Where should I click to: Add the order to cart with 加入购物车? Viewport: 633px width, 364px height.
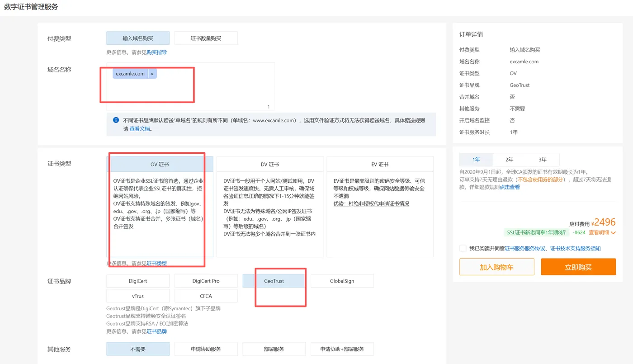[x=496, y=267]
